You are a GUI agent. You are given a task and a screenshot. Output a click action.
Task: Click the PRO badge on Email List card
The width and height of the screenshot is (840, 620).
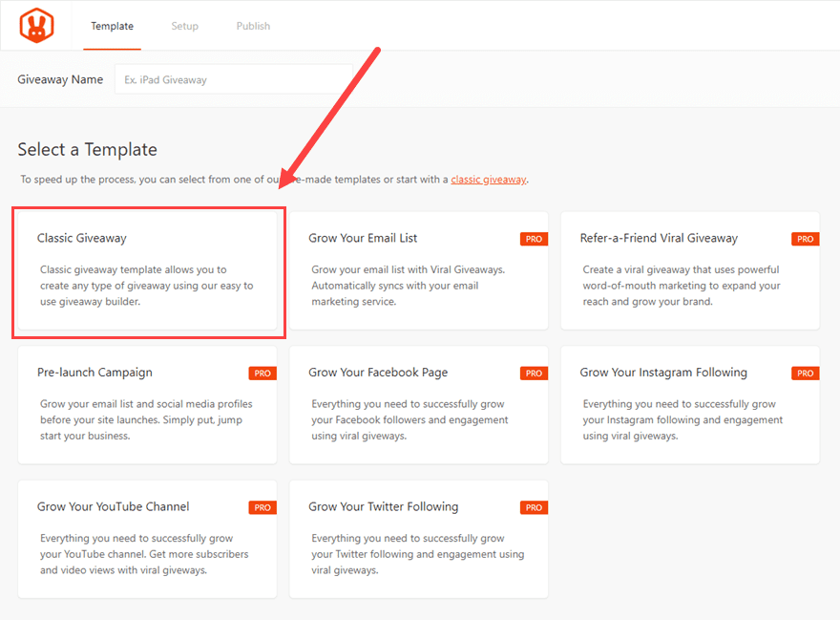(534, 239)
